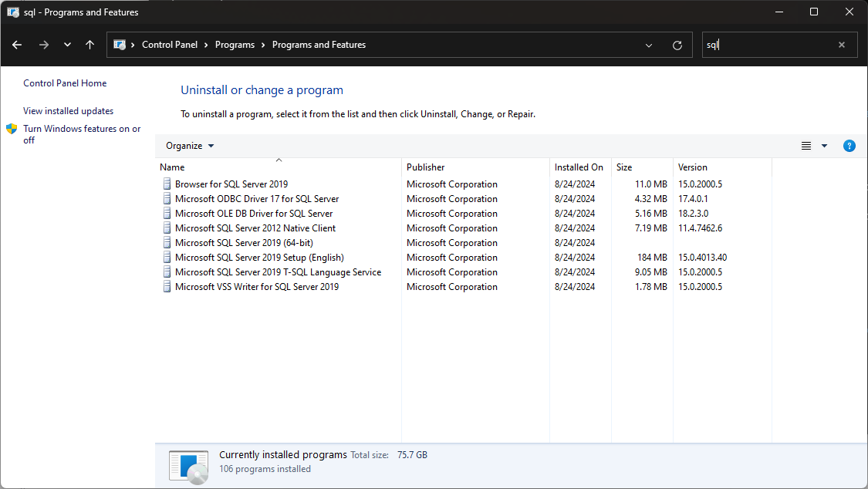
Task: Open View installed updates link
Action: click(x=68, y=110)
